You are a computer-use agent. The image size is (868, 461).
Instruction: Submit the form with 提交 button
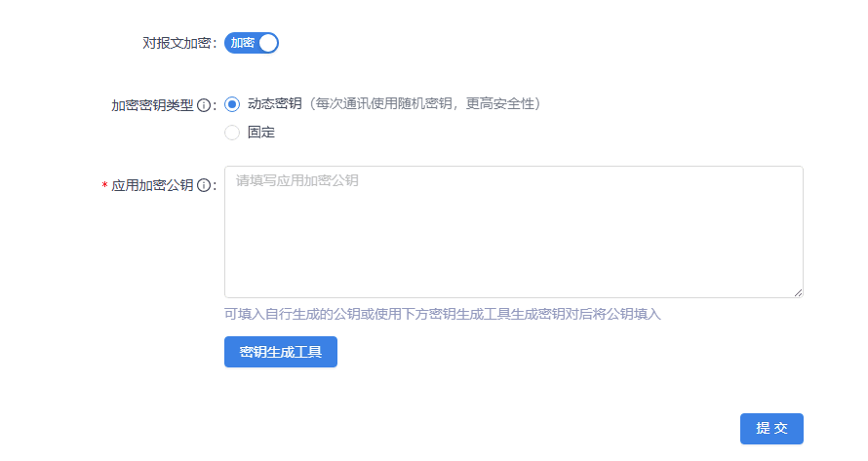[771, 429]
